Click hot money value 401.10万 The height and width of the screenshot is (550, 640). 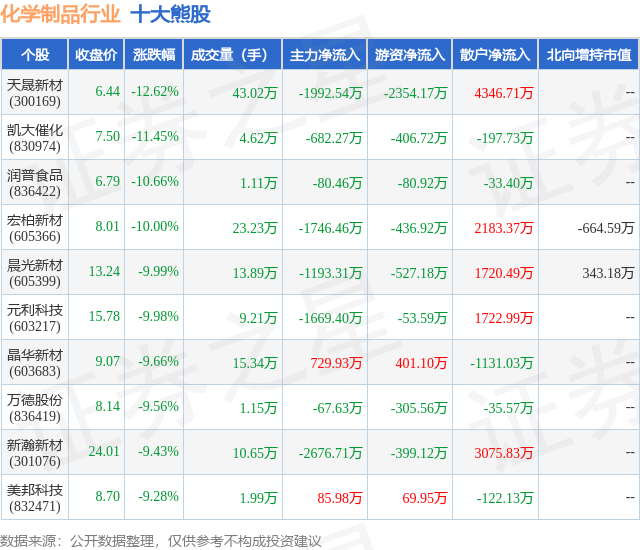(x=421, y=363)
